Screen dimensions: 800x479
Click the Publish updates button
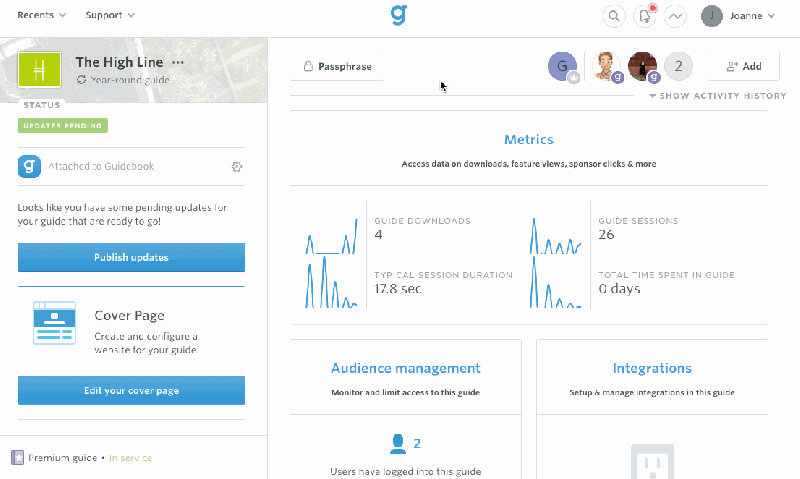point(131,258)
